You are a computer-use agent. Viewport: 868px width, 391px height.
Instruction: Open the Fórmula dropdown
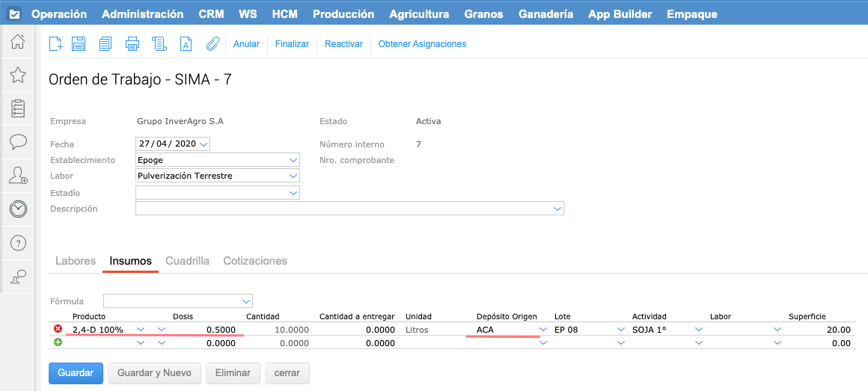(x=247, y=301)
